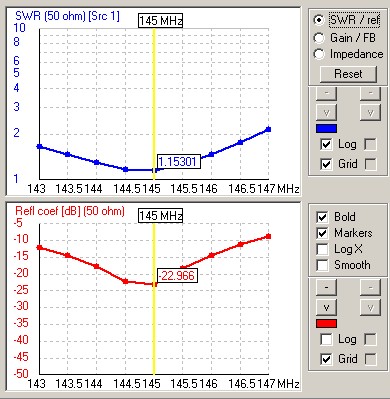
Task: Click the red data point at 143.5 MHz
Action: click(x=68, y=255)
